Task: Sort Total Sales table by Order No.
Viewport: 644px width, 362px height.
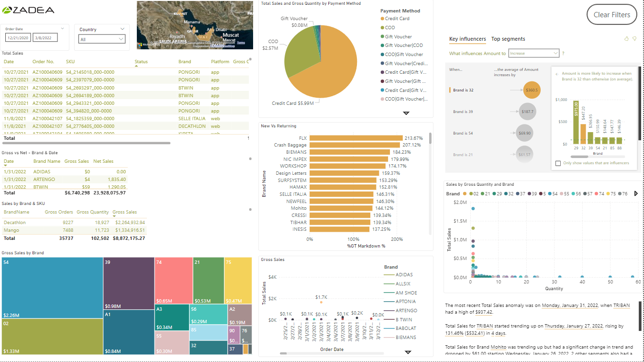Action: [x=44, y=62]
